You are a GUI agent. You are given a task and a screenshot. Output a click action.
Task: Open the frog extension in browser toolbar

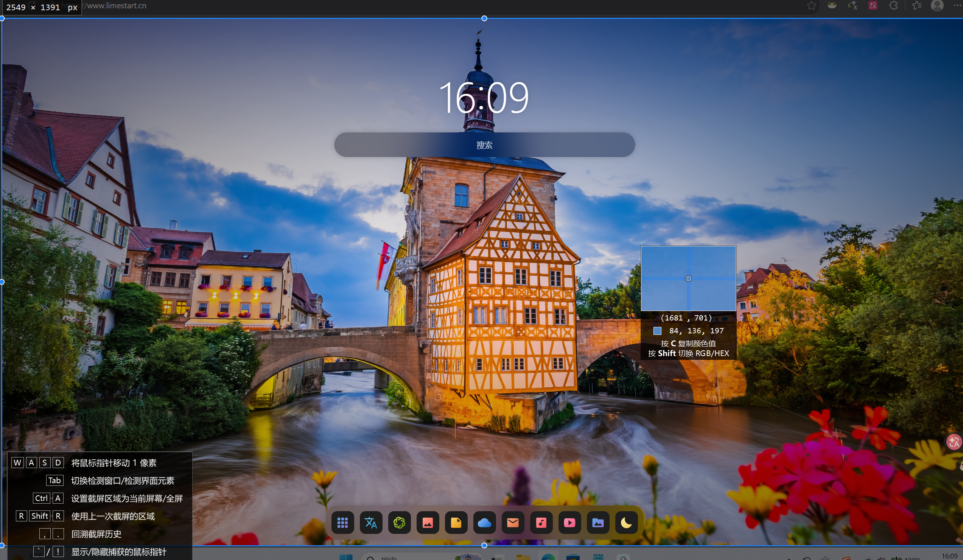tap(832, 5)
